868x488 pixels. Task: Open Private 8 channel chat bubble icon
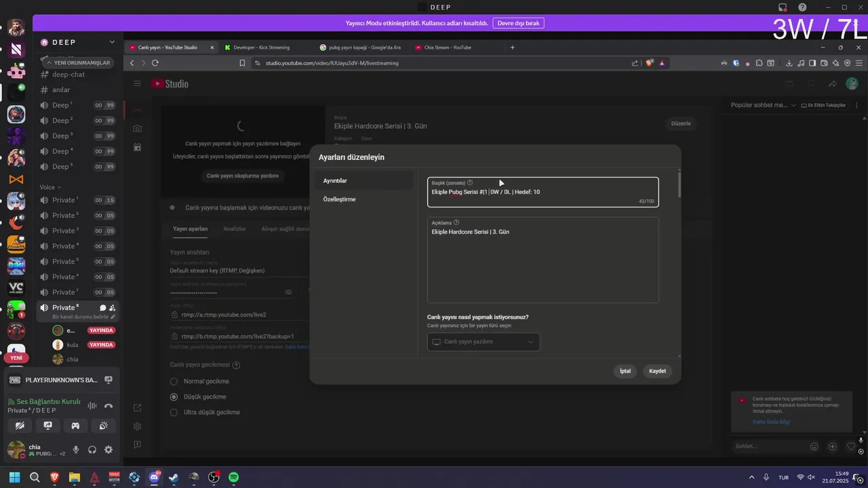pyautogui.click(x=103, y=308)
